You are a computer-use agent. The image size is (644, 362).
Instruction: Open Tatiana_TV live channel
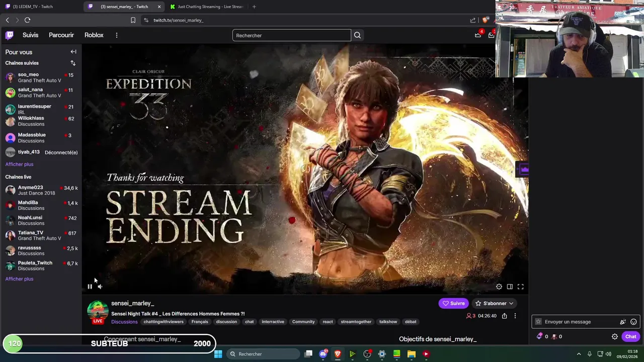coord(41,235)
